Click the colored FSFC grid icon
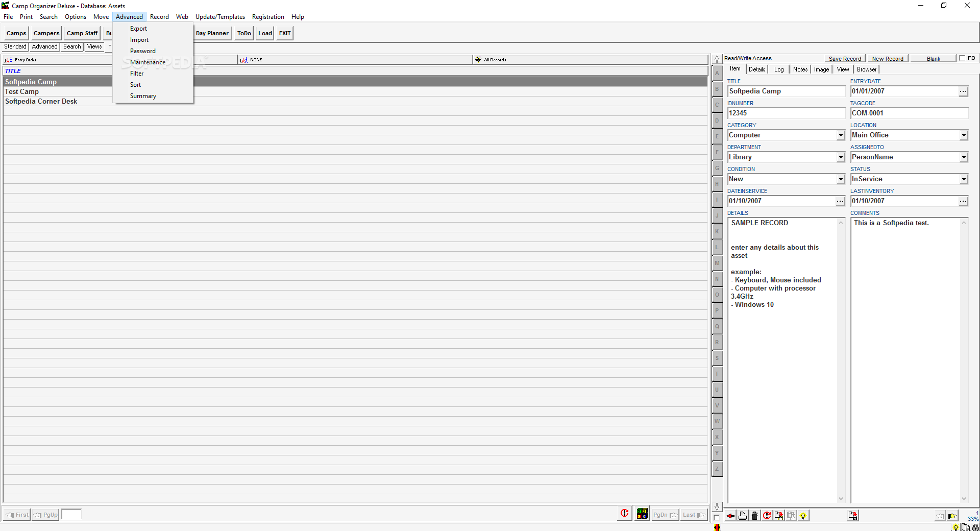The height and width of the screenshot is (531, 980). tap(642, 514)
